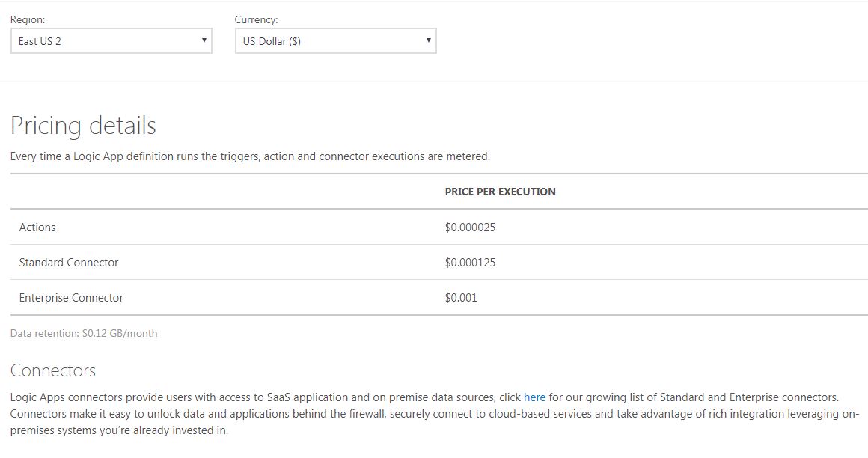This screenshot has height=458, width=868.
Task: Click the $0.000125 Standard Connector price
Action: tap(470, 262)
